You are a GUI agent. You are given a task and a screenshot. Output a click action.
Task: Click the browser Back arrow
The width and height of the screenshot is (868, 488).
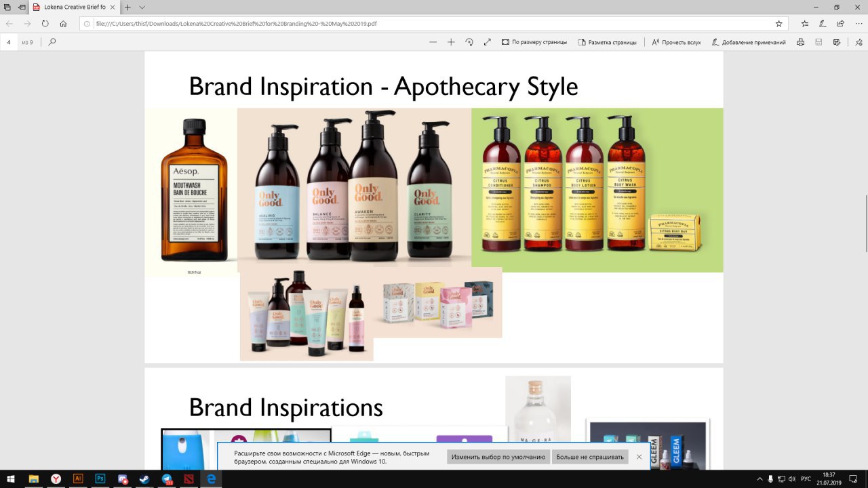[x=9, y=23]
